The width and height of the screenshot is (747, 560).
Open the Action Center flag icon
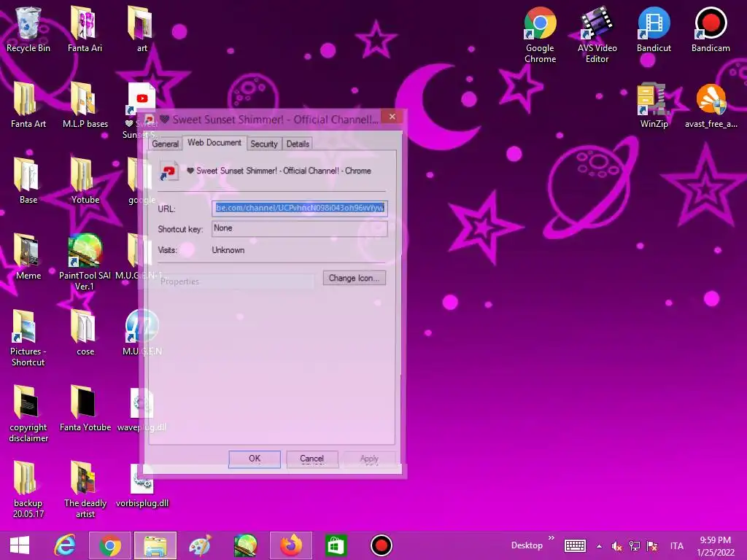click(x=652, y=545)
